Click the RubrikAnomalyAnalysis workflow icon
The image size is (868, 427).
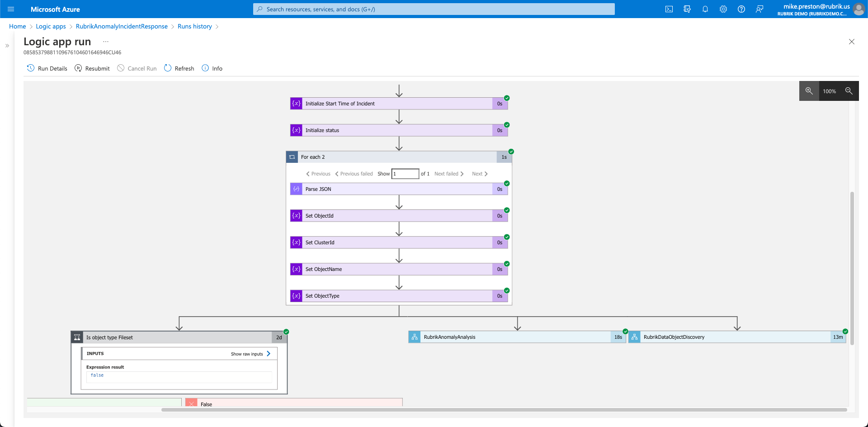click(415, 337)
